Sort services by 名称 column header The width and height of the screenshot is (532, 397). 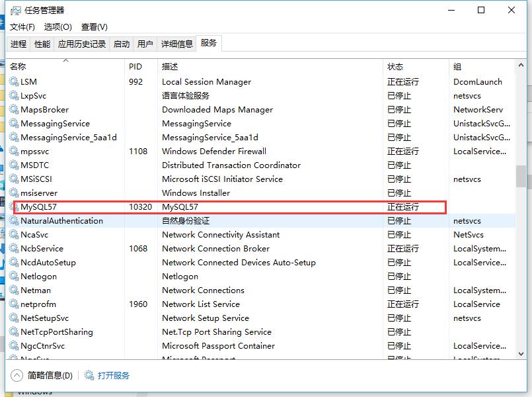coord(66,67)
